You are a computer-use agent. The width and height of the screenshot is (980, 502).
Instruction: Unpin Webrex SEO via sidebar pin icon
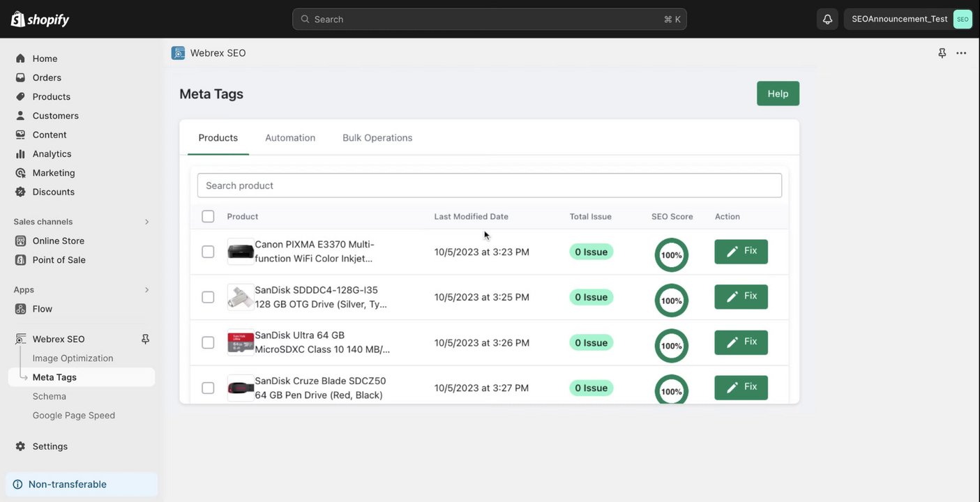click(x=145, y=339)
